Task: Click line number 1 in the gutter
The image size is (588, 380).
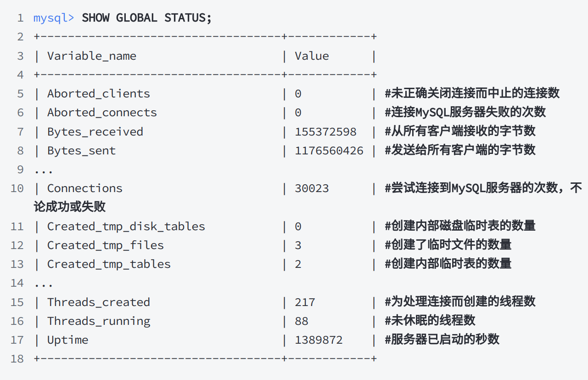Action: pos(20,18)
